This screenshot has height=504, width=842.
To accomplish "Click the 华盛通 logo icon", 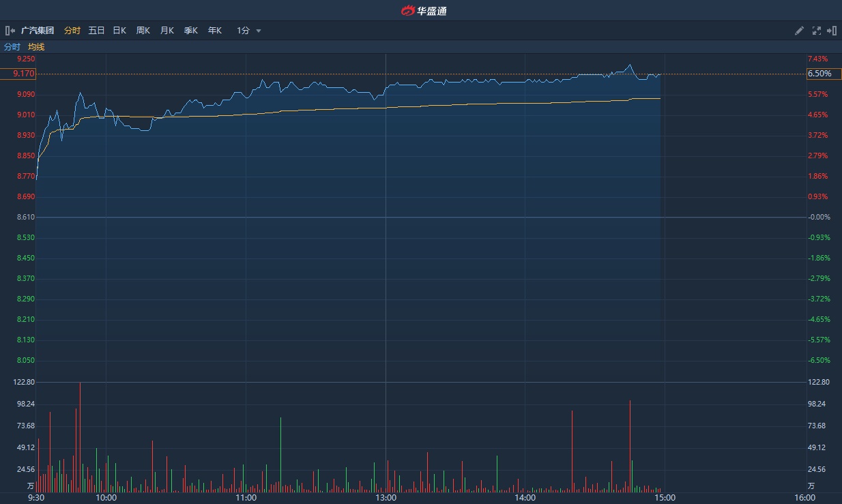I will click(x=408, y=10).
